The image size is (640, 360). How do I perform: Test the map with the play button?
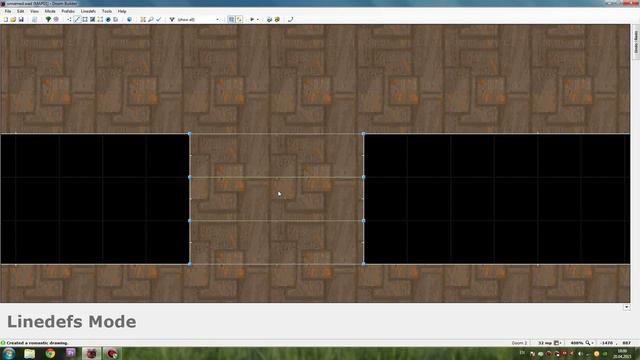pyautogui.click(x=252, y=20)
